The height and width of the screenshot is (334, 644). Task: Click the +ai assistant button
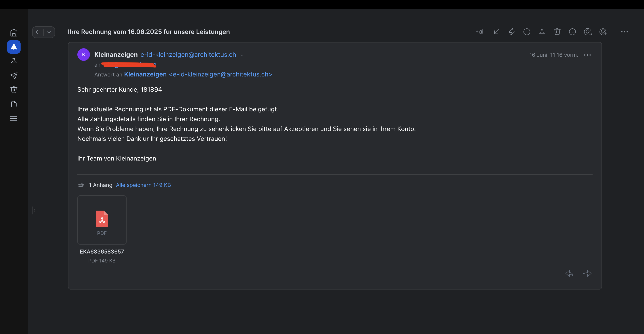(x=479, y=32)
